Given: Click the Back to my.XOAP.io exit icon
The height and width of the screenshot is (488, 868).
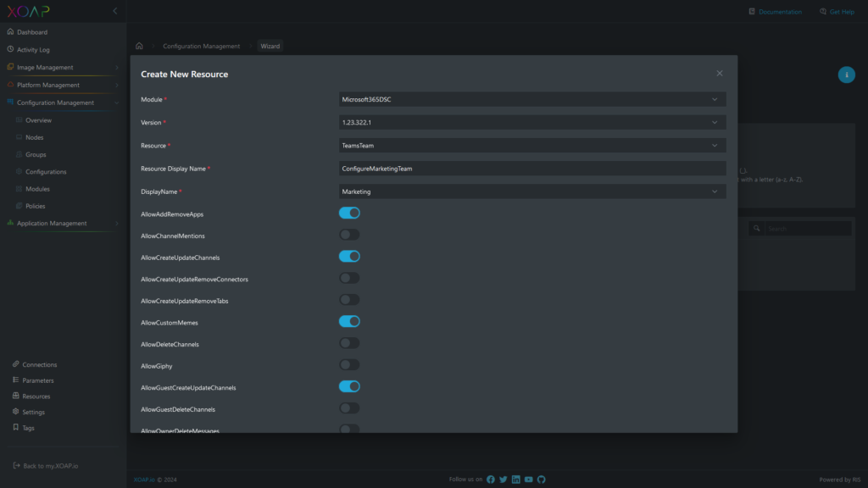Looking at the screenshot, I should pyautogui.click(x=17, y=465).
